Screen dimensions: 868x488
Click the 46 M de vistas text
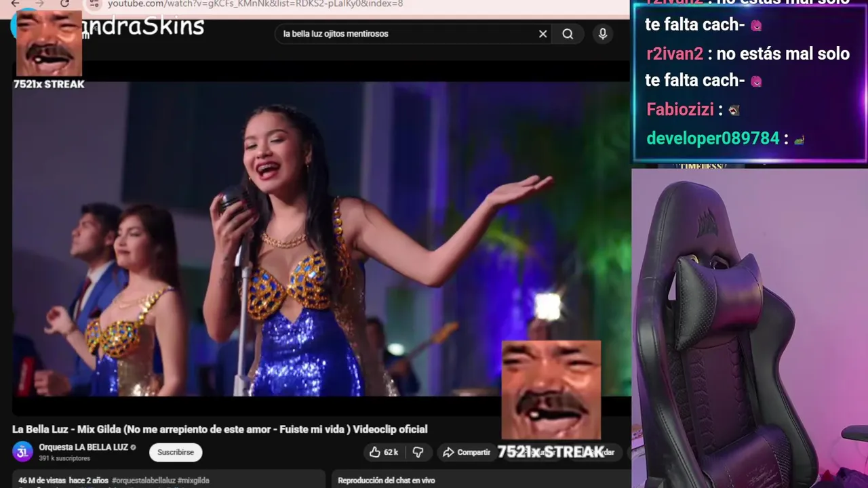pos(42,480)
